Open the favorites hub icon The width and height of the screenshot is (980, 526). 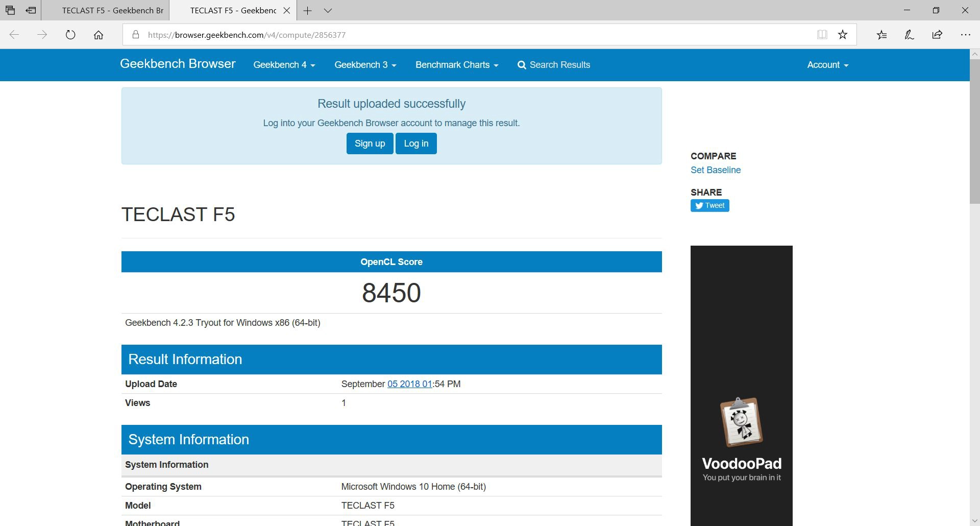882,35
